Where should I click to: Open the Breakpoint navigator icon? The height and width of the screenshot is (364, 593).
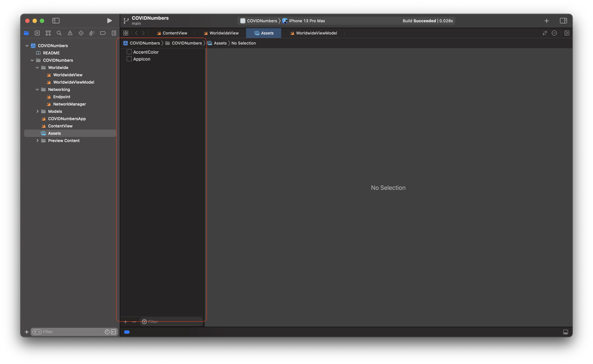(103, 33)
